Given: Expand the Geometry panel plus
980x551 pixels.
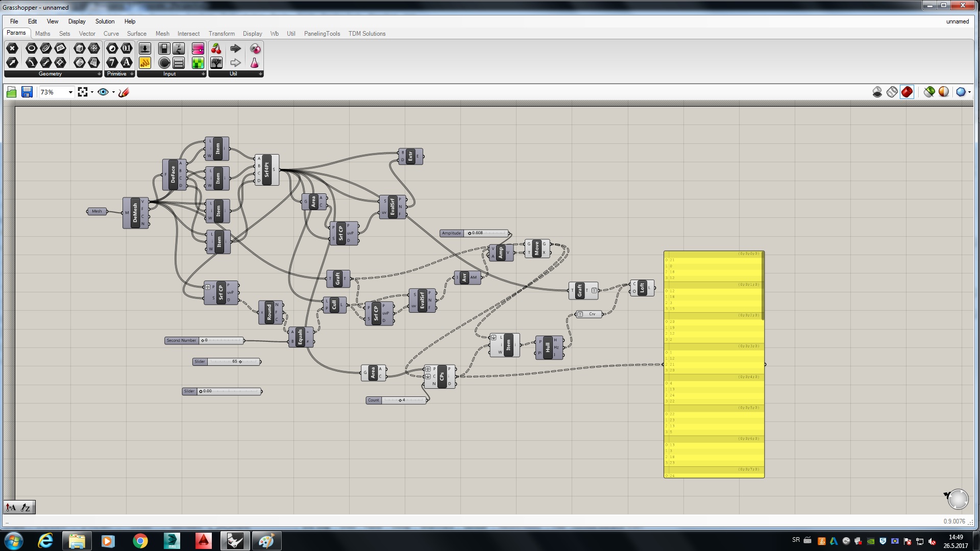Looking at the screenshot, I should tap(99, 74).
